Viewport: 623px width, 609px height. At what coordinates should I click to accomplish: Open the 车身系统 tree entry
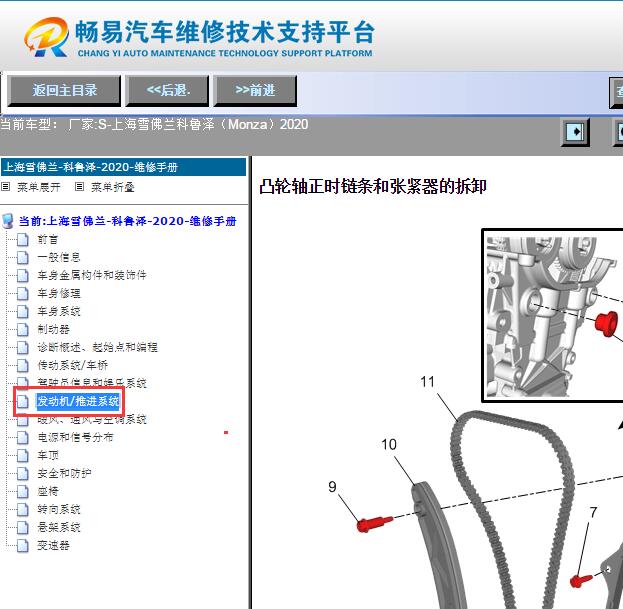(x=59, y=311)
